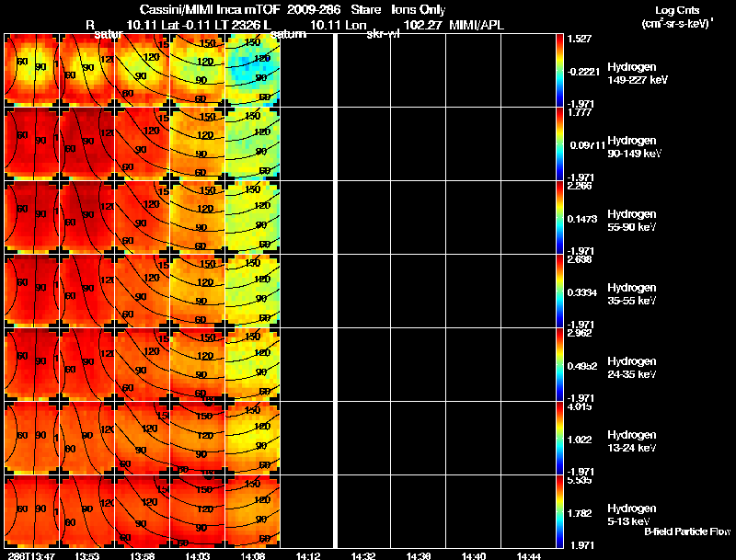The image size is (736, 560).
Task: Click the '13:58' time axis label
Action: click(142, 555)
